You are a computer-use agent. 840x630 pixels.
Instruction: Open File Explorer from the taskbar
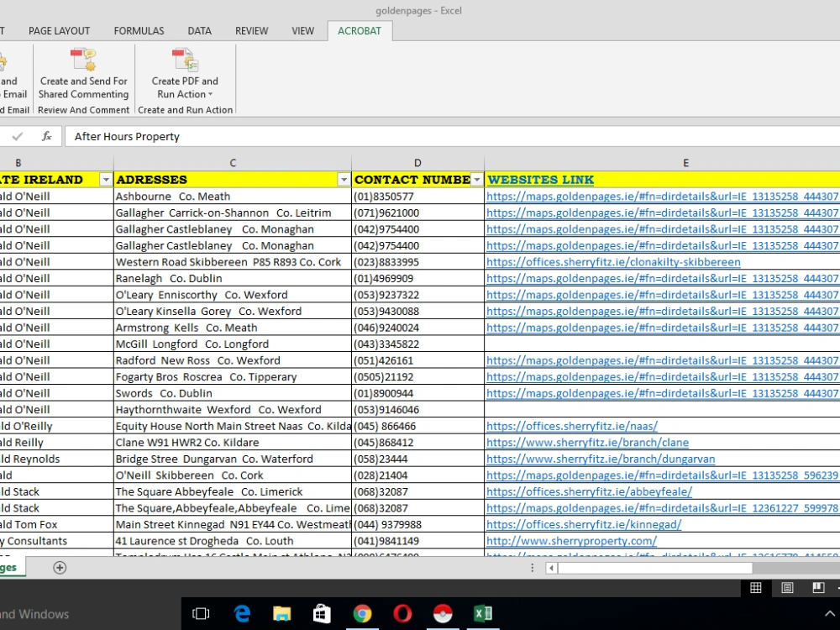281,613
